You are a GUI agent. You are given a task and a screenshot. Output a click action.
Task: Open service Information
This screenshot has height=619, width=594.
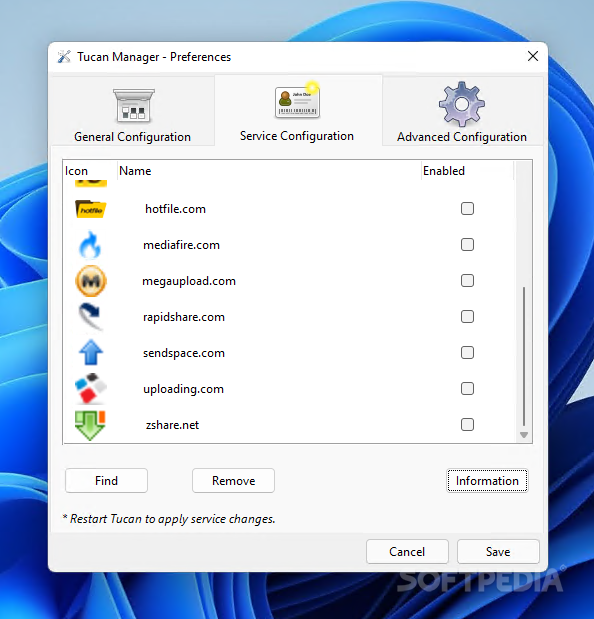pos(487,481)
